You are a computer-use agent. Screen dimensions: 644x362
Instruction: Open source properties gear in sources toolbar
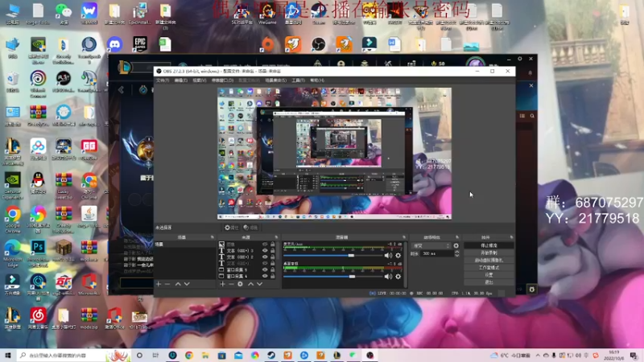click(240, 284)
